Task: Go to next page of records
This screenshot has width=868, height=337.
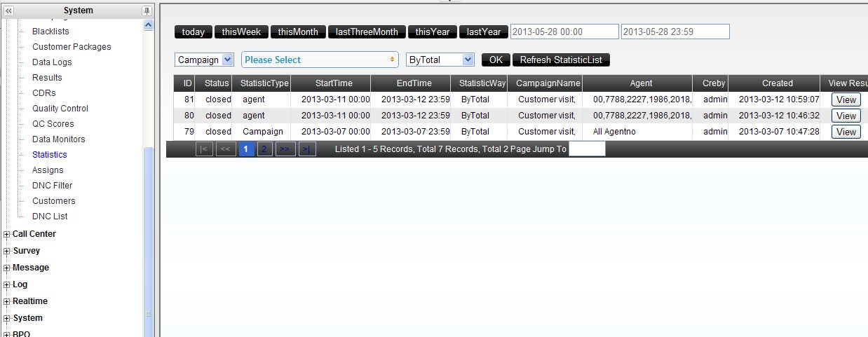Action: click(285, 149)
